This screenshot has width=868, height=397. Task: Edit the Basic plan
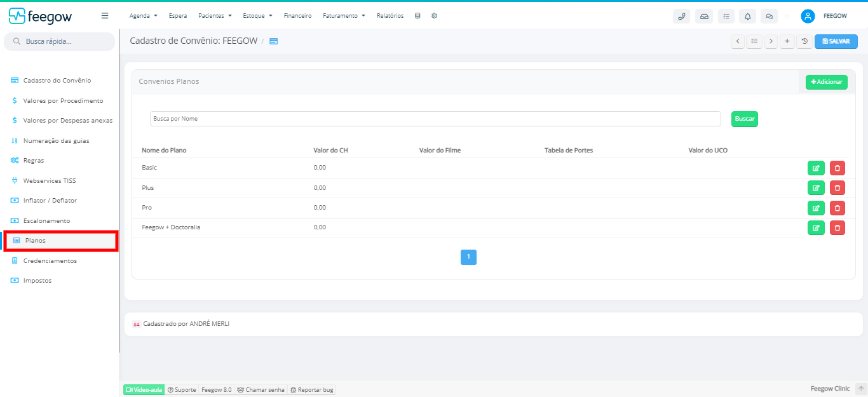(816, 168)
